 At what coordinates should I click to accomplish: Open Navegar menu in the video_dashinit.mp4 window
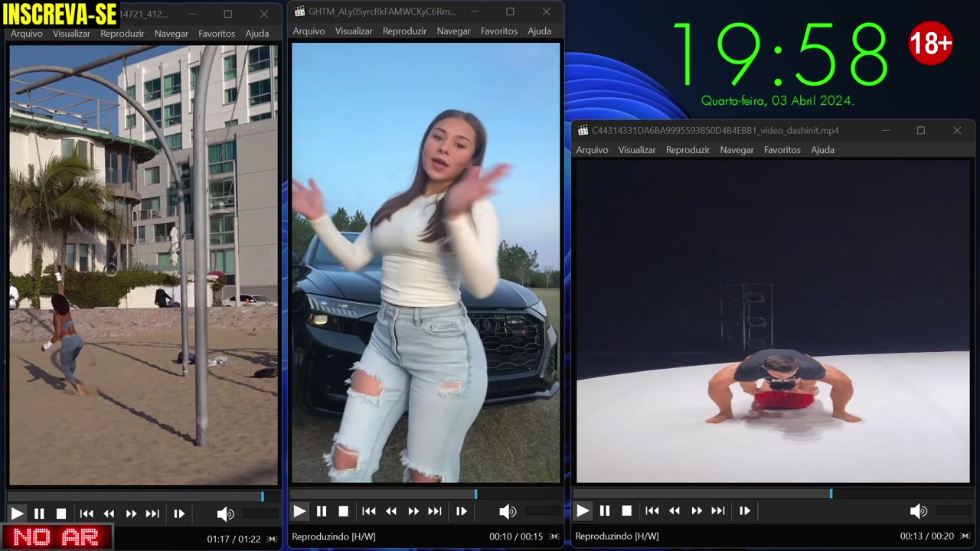(737, 150)
